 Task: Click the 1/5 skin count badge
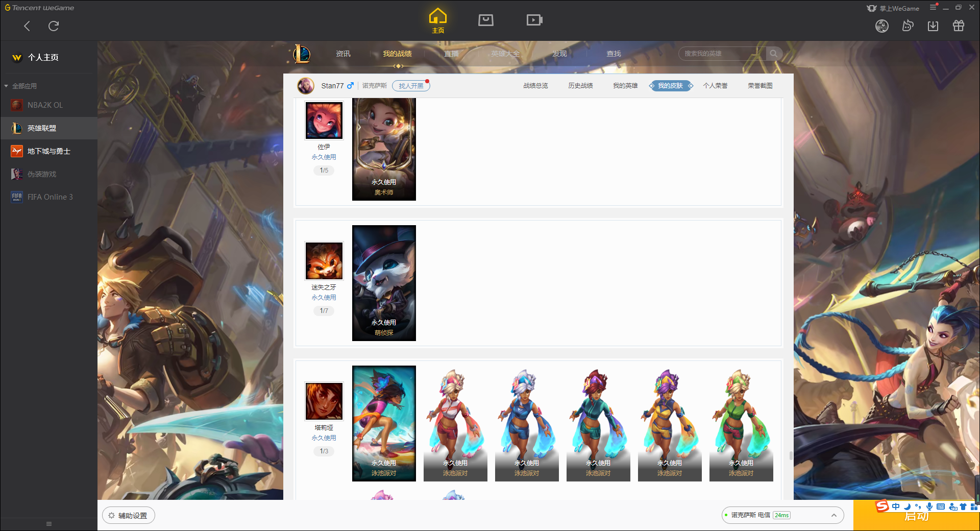click(324, 171)
